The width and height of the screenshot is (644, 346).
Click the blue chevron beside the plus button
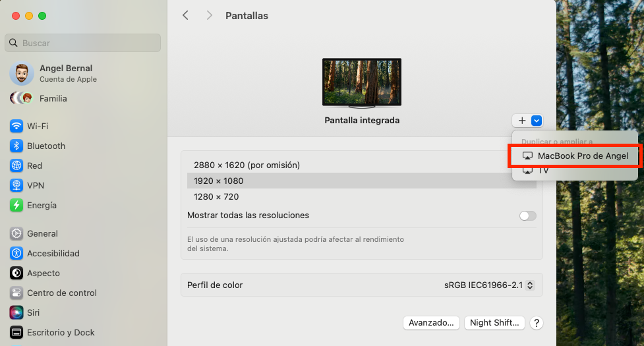tap(537, 121)
